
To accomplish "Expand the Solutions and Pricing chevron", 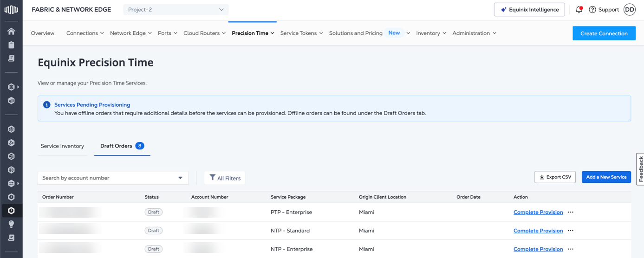I will pos(408,33).
